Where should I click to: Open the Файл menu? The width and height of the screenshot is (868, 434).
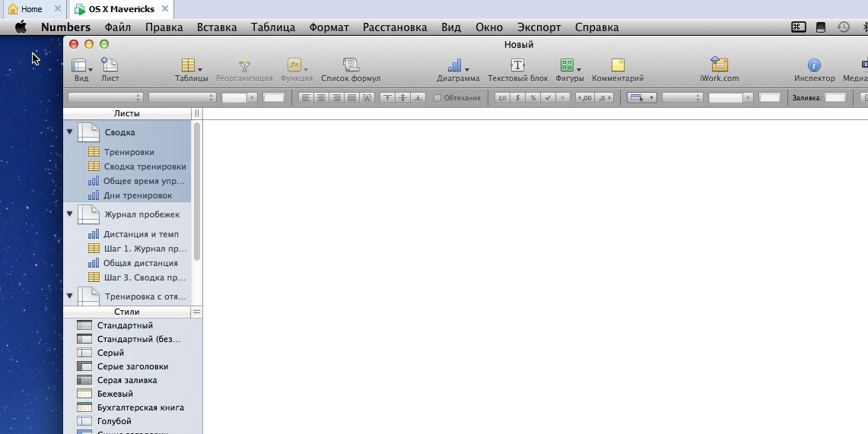[x=118, y=27]
